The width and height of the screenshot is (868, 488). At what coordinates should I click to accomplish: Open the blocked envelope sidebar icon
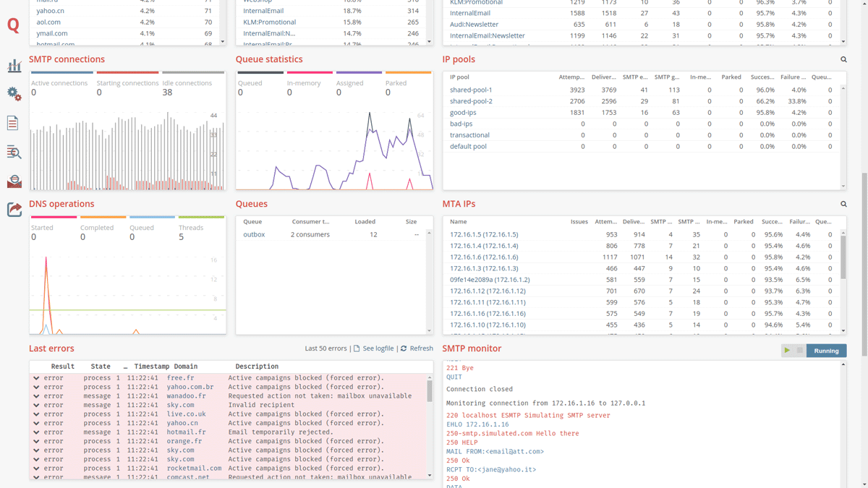coord(14,181)
